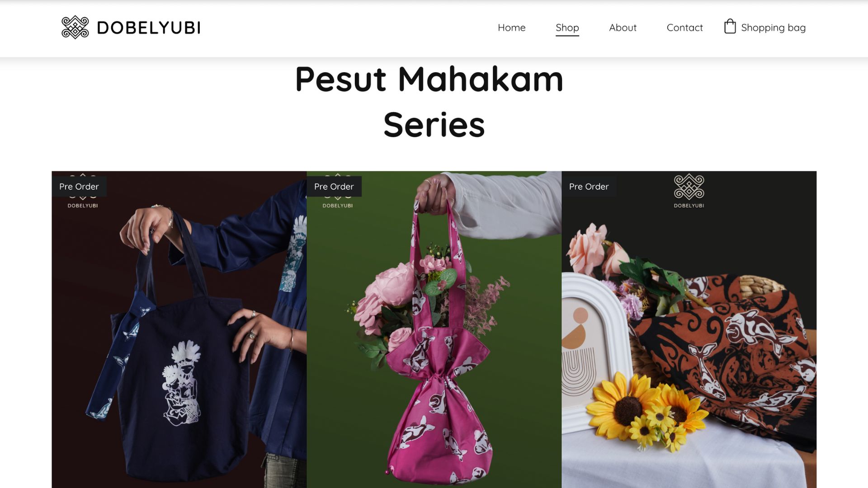Click the Pre Order badge on pink bag
Screen dimensions: 868x488
tap(334, 187)
